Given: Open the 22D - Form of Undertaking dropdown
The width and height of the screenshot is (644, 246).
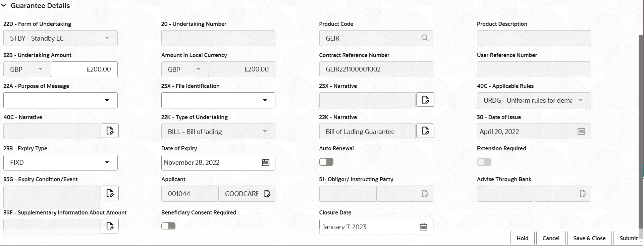Looking at the screenshot, I should coord(60,38).
